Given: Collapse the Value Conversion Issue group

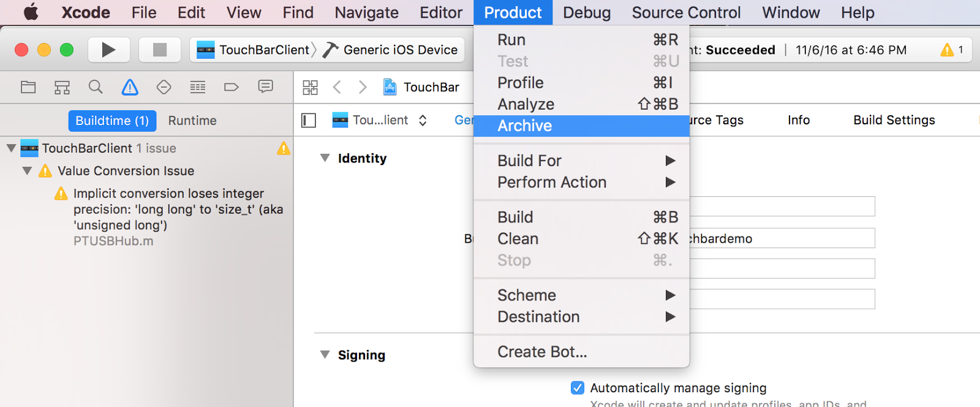Looking at the screenshot, I should (27, 171).
